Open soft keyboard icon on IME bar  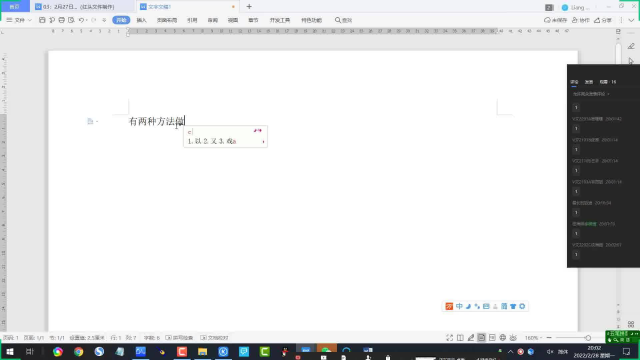[486, 306]
